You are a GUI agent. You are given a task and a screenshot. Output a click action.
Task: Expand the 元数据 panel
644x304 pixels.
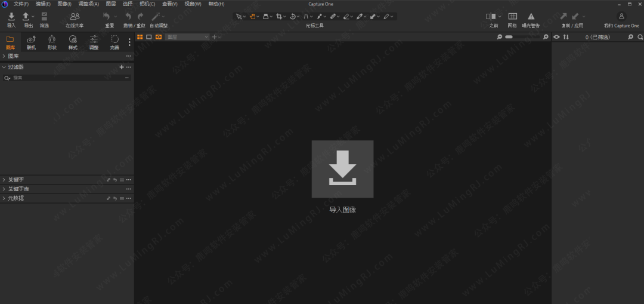tap(4, 198)
